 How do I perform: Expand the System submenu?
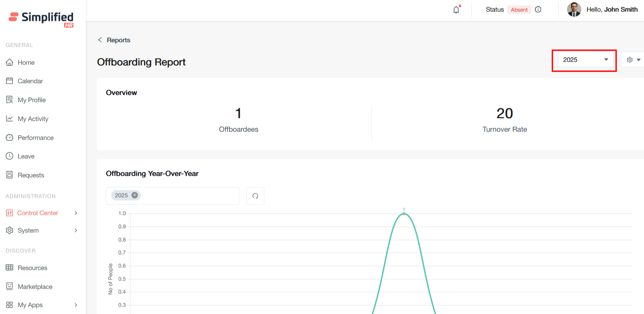tap(76, 230)
